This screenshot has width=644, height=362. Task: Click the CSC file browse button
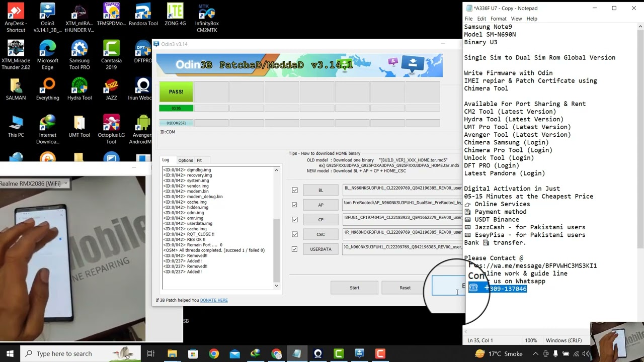click(x=320, y=234)
